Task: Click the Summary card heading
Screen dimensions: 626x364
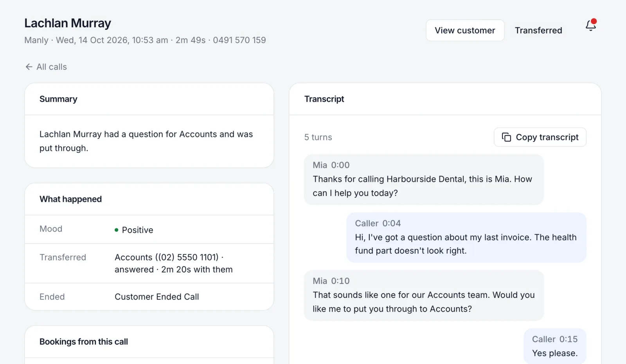Action: [58, 99]
